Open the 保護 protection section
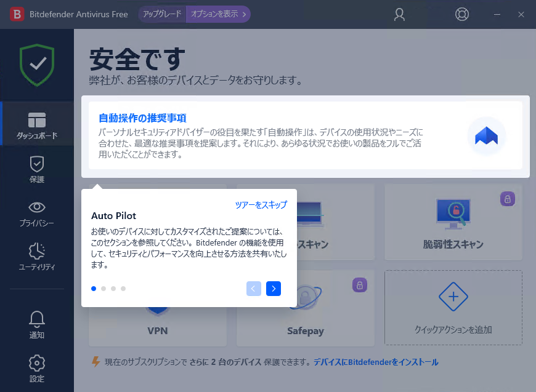The width and height of the screenshot is (536, 392). click(x=37, y=169)
